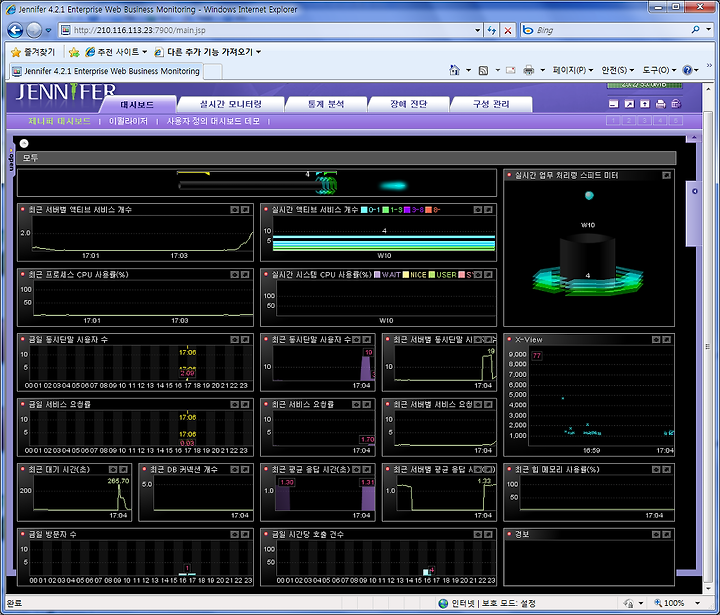Select dashboard preset number 5 box

pos(675,121)
